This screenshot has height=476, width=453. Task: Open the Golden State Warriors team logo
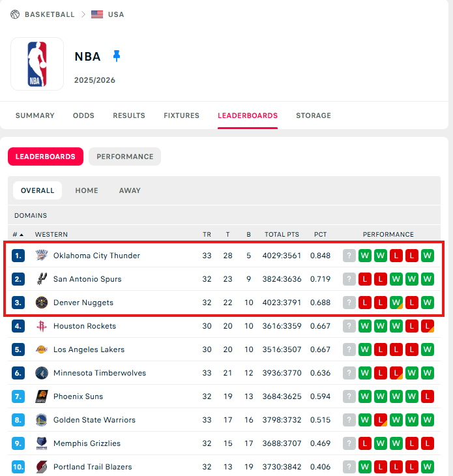point(42,420)
